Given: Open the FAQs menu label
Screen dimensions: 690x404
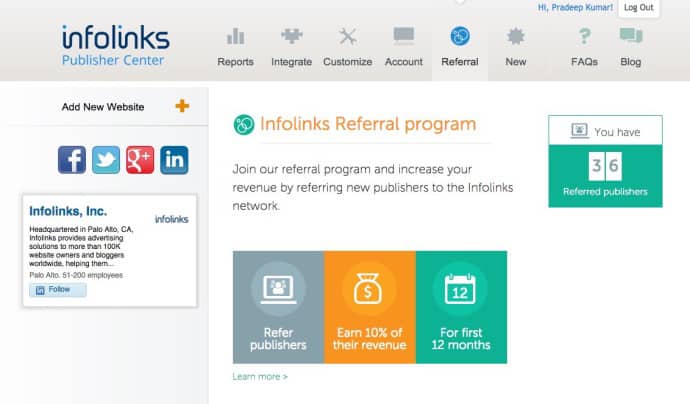Looking at the screenshot, I should 584,62.
